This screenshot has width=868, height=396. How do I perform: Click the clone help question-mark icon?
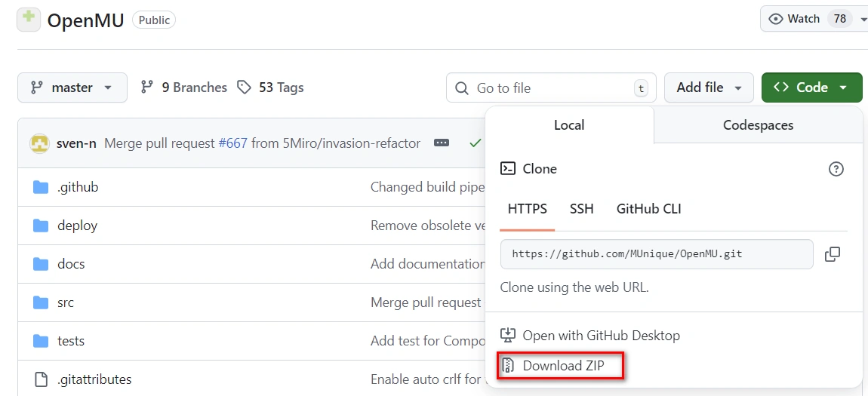(836, 169)
